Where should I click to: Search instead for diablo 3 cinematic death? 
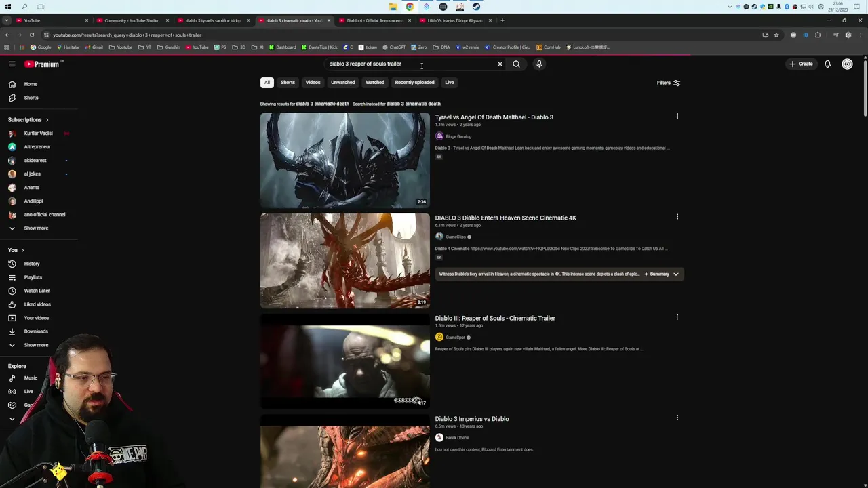click(413, 104)
